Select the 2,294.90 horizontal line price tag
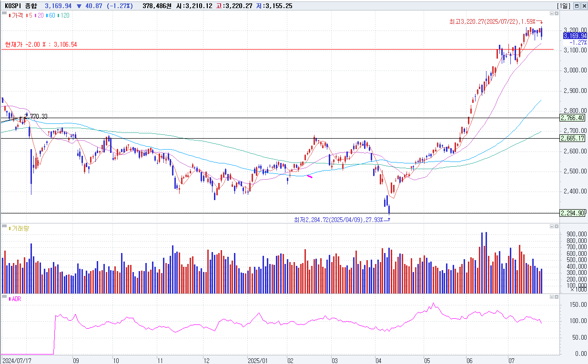 click(573, 213)
